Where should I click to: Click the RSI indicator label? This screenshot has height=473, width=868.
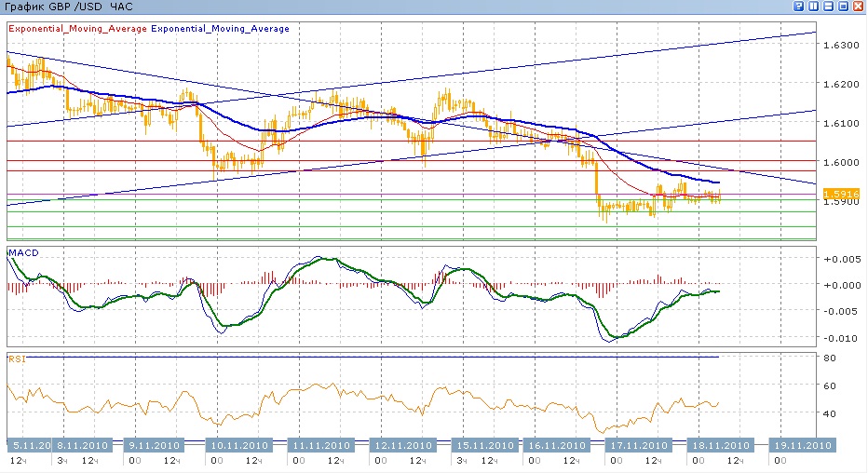click(x=16, y=358)
